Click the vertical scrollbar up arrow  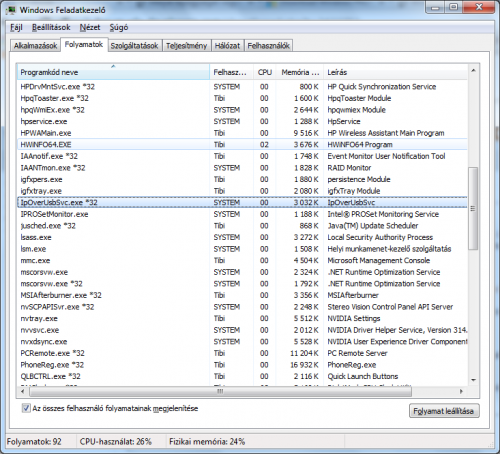click(473, 70)
